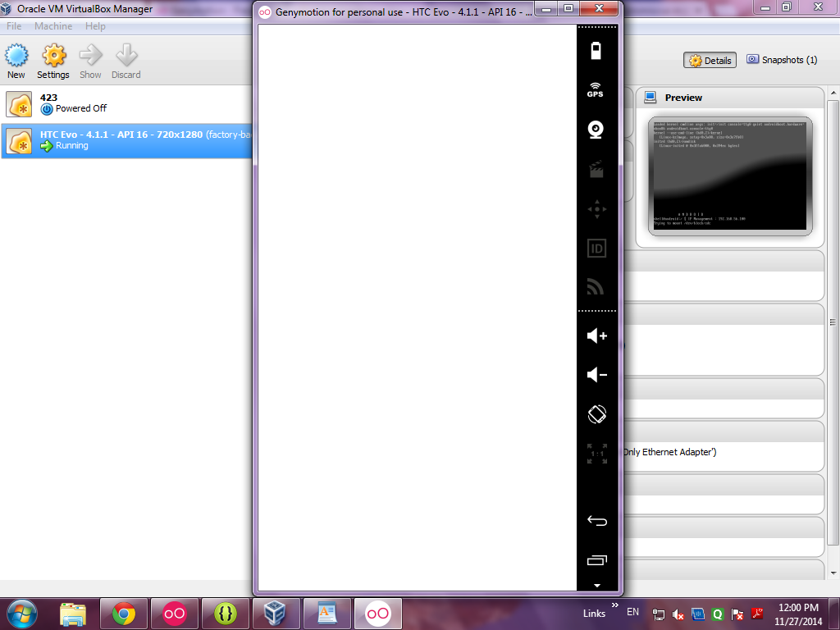Open the network signal widget
This screenshot has height=630, width=840.
[596, 287]
